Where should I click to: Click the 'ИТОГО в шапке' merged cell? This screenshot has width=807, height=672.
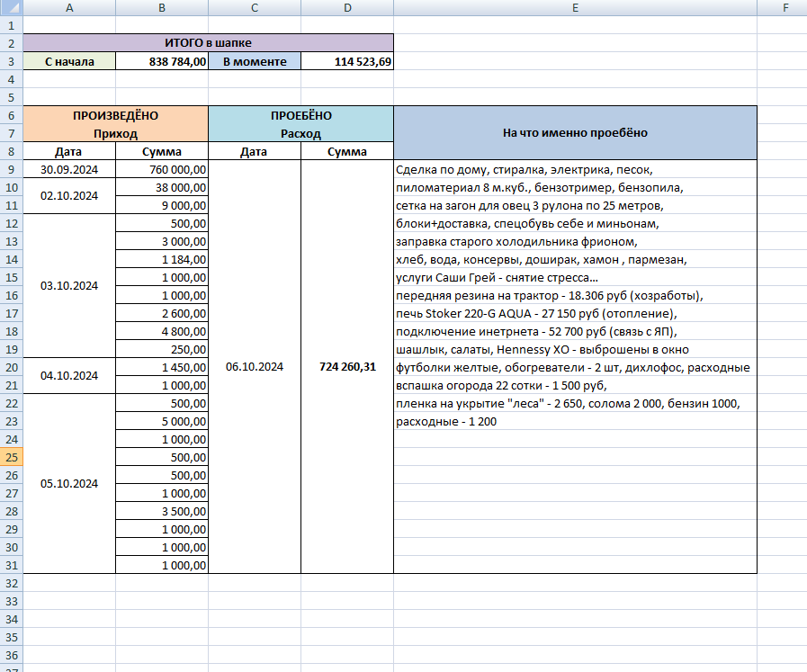(209, 42)
